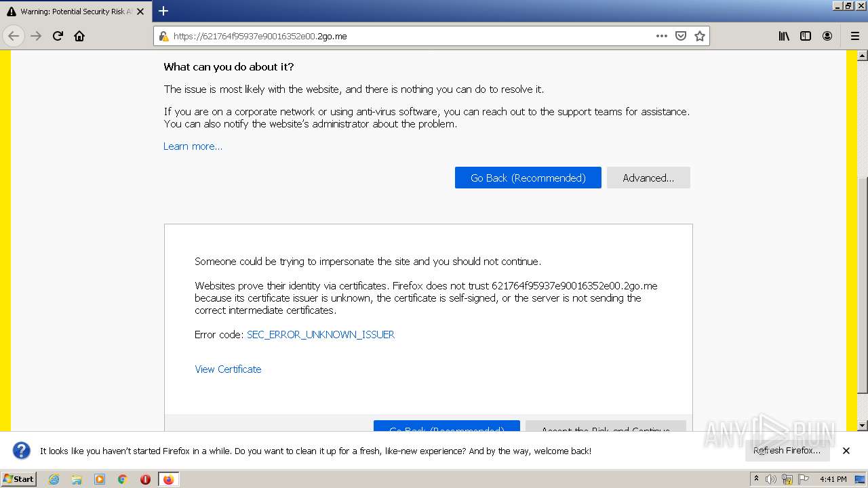Bookmark this page with the star

pos(700,36)
